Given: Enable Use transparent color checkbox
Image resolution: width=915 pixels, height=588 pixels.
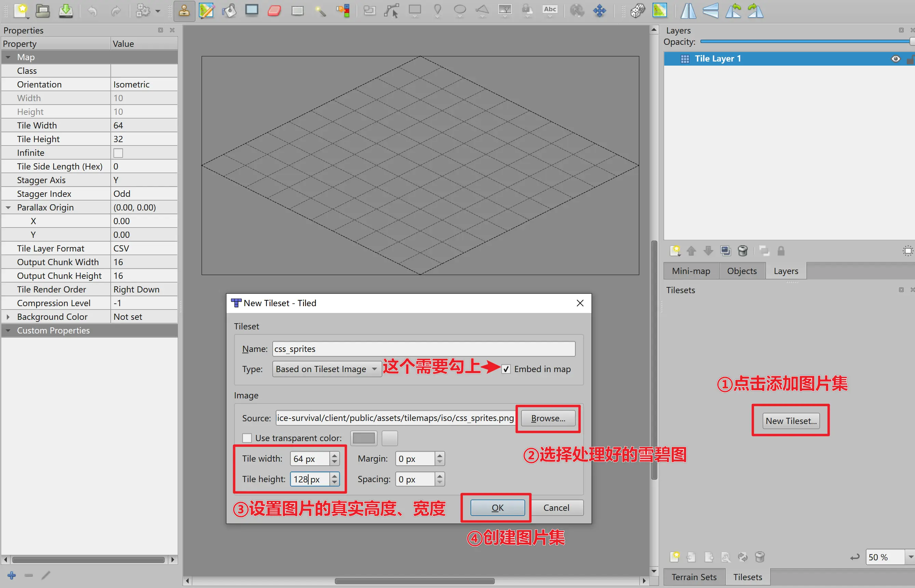Looking at the screenshot, I should tap(247, 438).
